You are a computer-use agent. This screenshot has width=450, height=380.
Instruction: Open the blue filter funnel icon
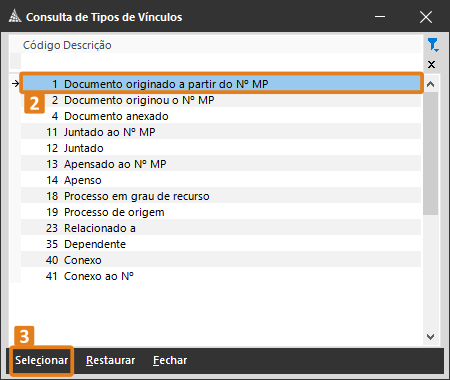pyautogui.click(x=433, y=45)
